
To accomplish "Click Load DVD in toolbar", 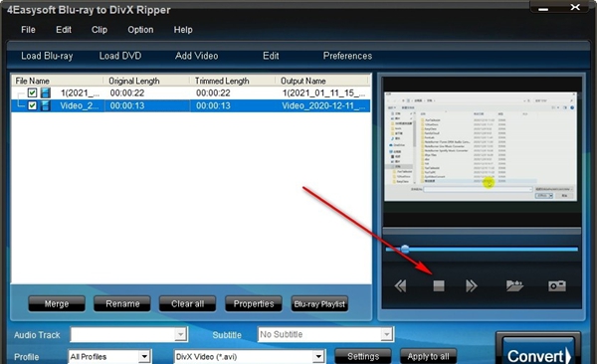I will (120, 56).
